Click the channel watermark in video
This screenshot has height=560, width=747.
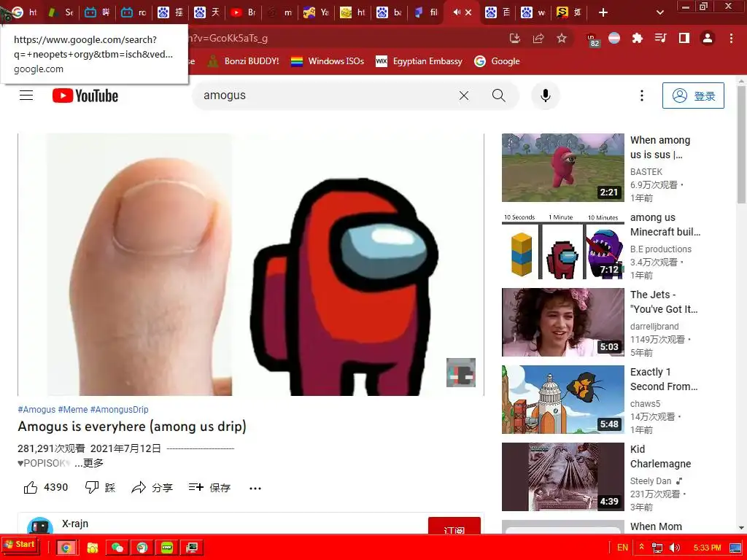[x=461, y=373]
